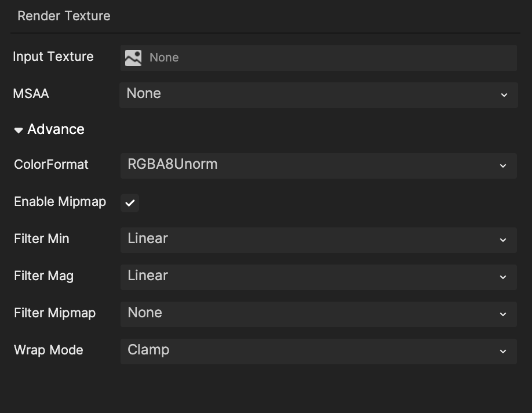
Task: Click the chevron arrow in the Filter Mipmap row
Action: pos(503,314)
